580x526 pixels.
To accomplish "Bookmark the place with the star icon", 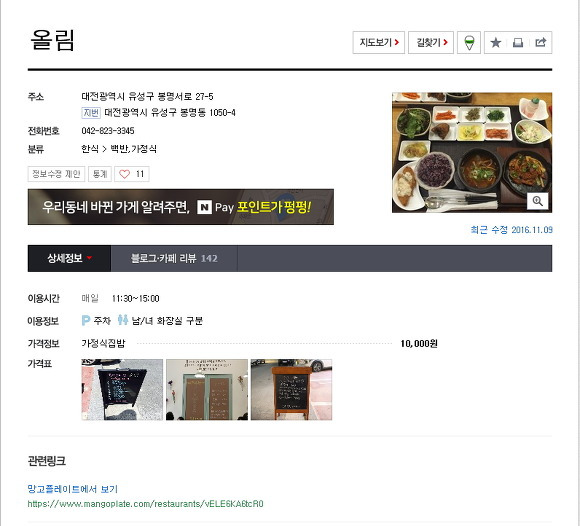I will 495,43.
